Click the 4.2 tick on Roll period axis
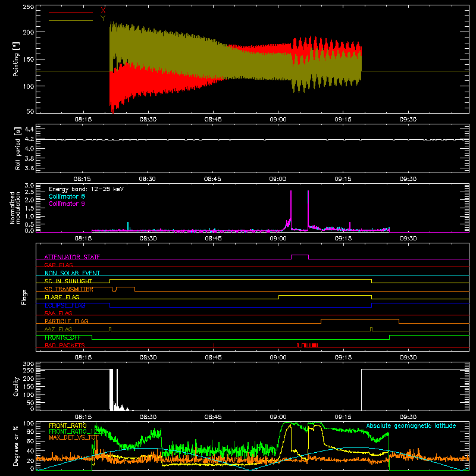The height and width of the screenshot is (476, 476). pyautogui.click(x=29, y=139)
